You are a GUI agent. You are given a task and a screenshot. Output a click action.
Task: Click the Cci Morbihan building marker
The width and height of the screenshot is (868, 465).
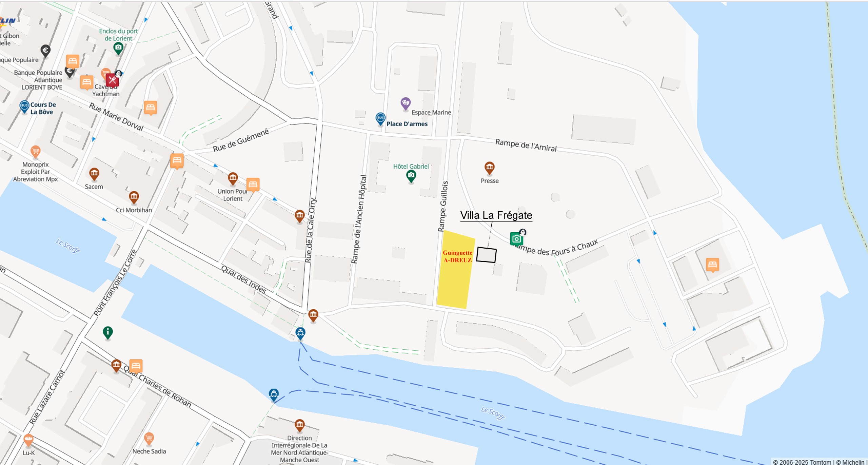(134, 197)
